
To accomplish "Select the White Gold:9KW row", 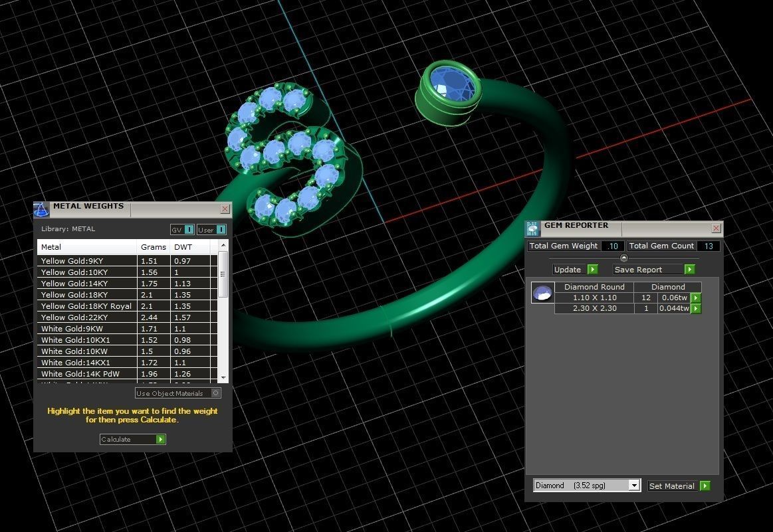I will pos(127,329).
